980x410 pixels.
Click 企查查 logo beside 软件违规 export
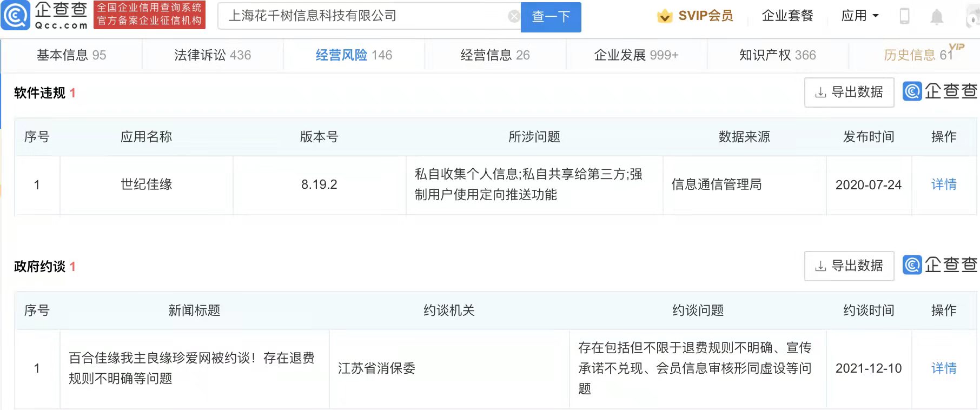pyautogui.click(x=940, y=91)
